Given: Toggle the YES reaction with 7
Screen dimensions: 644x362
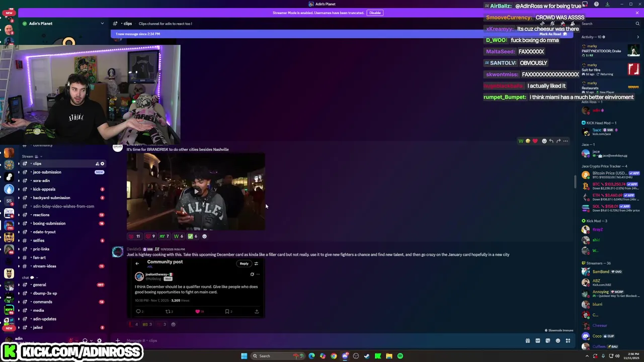Looking at the screenshot, I should coord(164,236).
